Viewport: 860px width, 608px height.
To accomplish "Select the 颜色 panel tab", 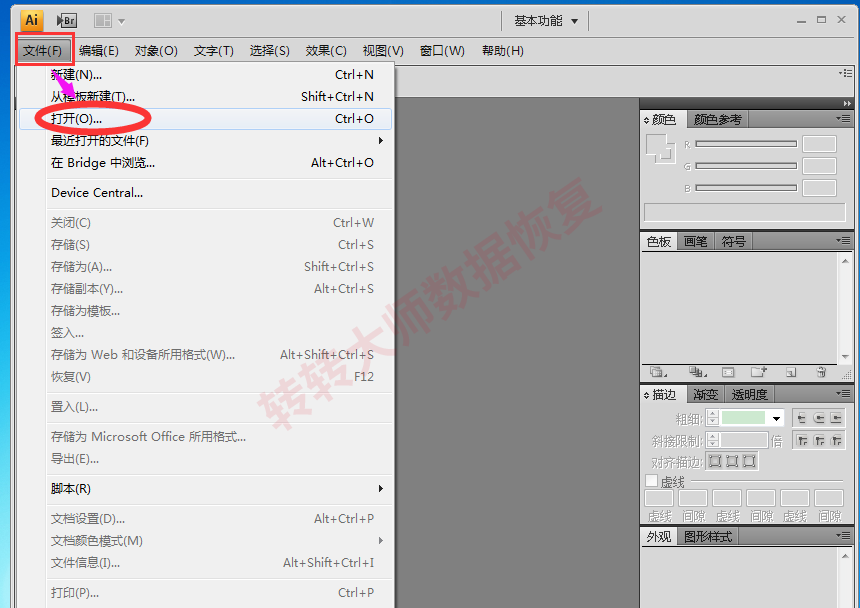I will (663, 119).
